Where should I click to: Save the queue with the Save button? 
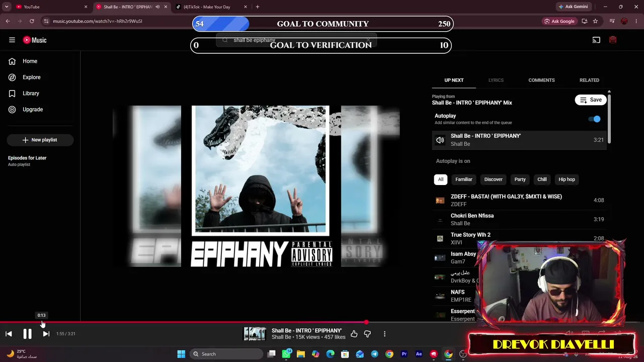(591, 100)
